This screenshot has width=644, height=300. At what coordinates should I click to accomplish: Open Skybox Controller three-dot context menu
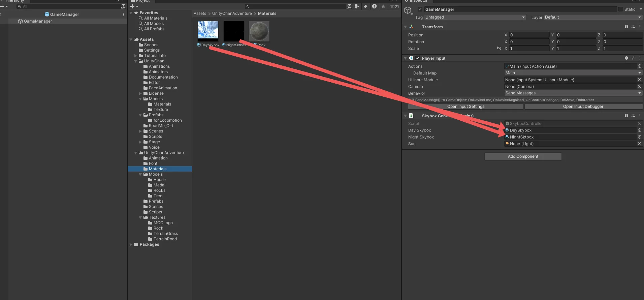[x=640, y=116]
